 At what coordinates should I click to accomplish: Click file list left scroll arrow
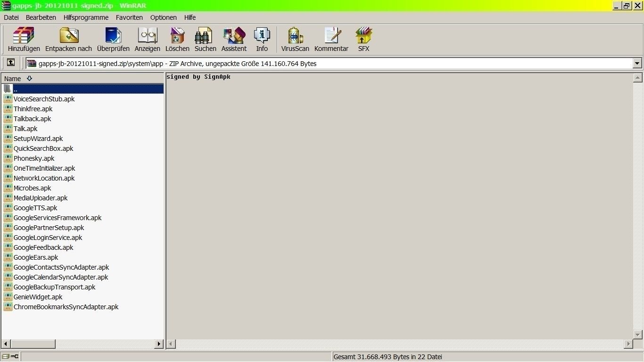[6, 344]
